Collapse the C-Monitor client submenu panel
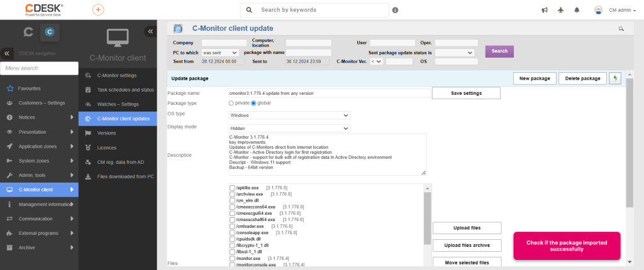This screenshot has height=270, width=644. point(150,31)
